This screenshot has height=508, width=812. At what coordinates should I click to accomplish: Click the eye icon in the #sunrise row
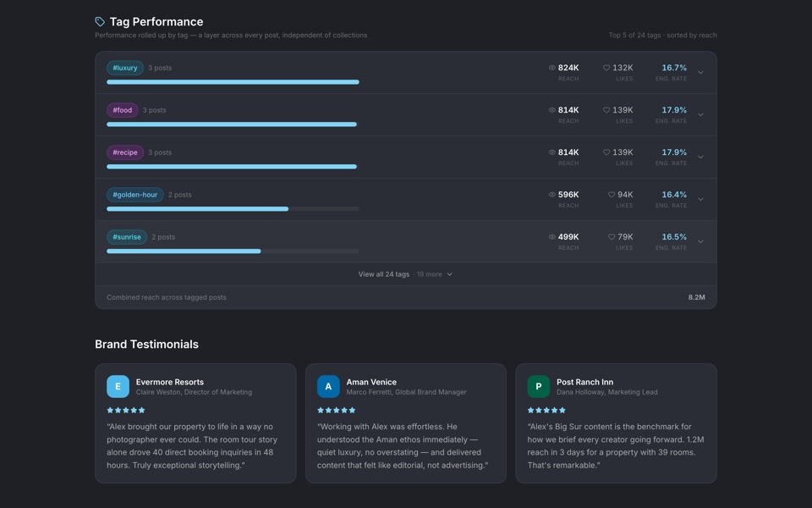(552, 237)
